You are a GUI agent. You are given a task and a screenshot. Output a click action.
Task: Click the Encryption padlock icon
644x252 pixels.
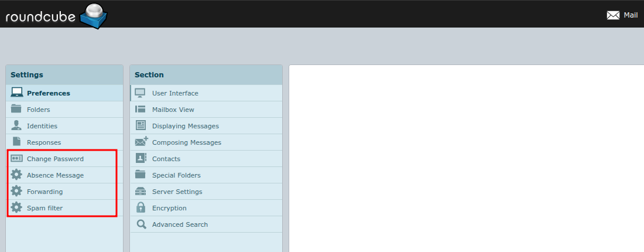[x=141, y=207]
